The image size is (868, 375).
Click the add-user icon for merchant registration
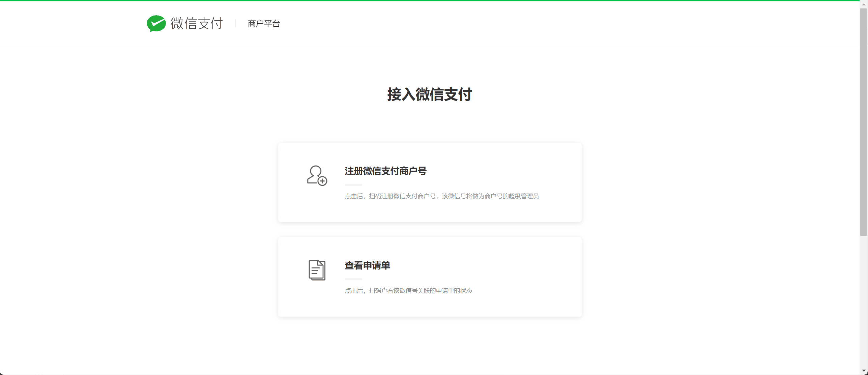(x=317, y=175)
